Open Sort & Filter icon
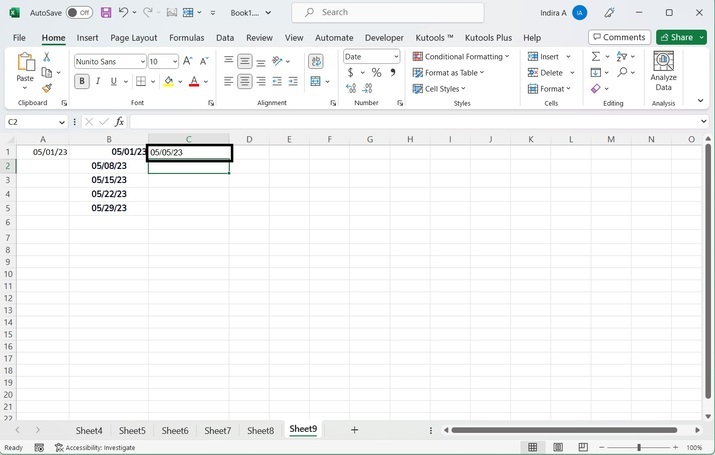The image size is (715, 455). 622,57
